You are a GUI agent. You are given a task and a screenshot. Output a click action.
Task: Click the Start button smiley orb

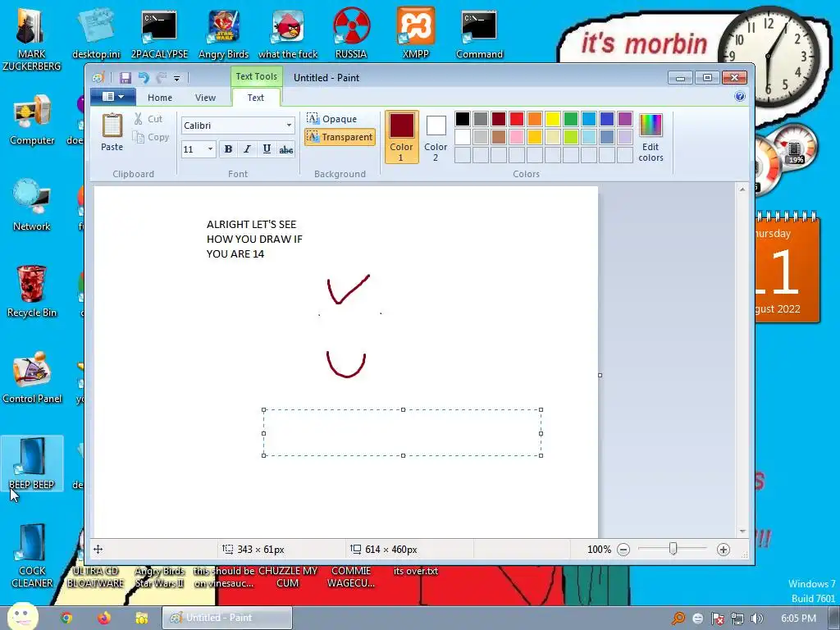23,616
